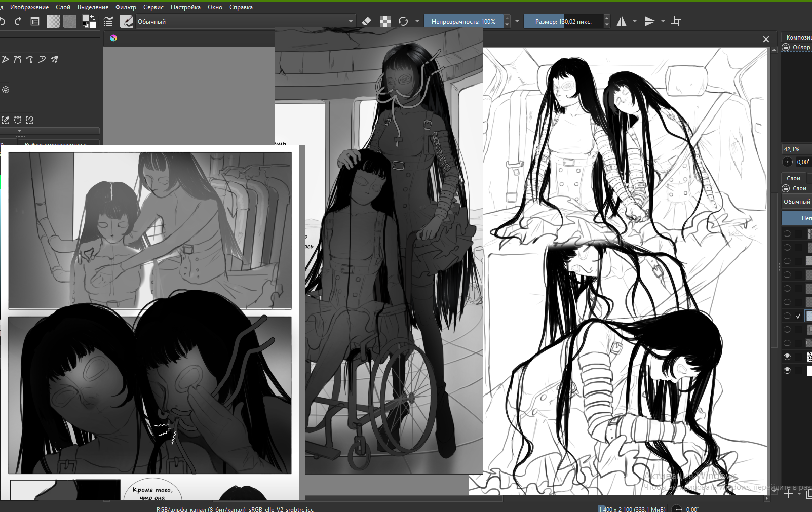Add a new layer with plus button

(788, 494)
